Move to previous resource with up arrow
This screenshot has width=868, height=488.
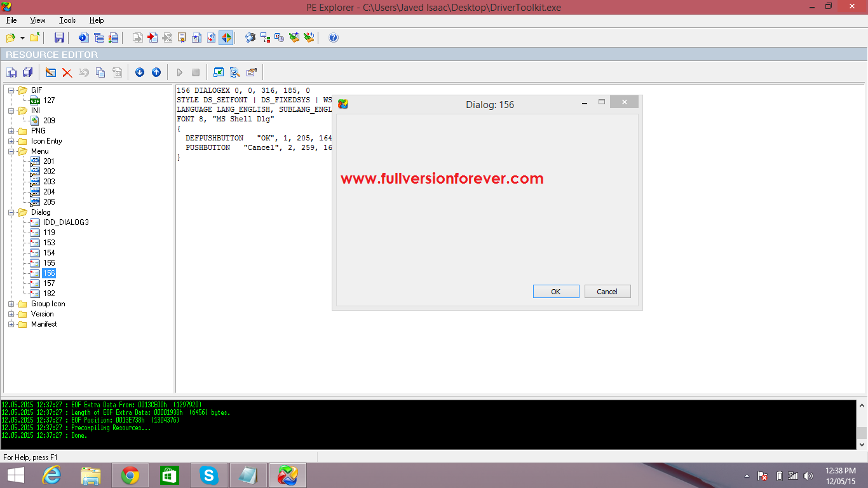point(156,72)
